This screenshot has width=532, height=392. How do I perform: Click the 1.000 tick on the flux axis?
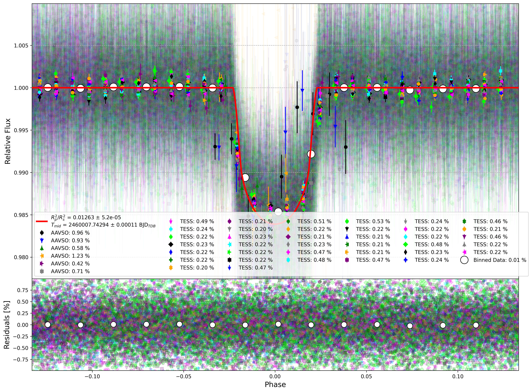click(21, 88)
